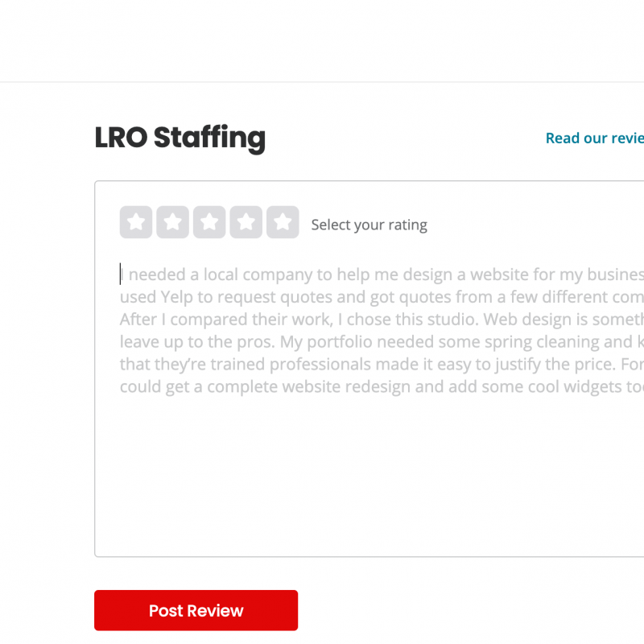The image size is (644, 644).
Task: Click the word "Staffing" in the title
Action: [209, 138]
